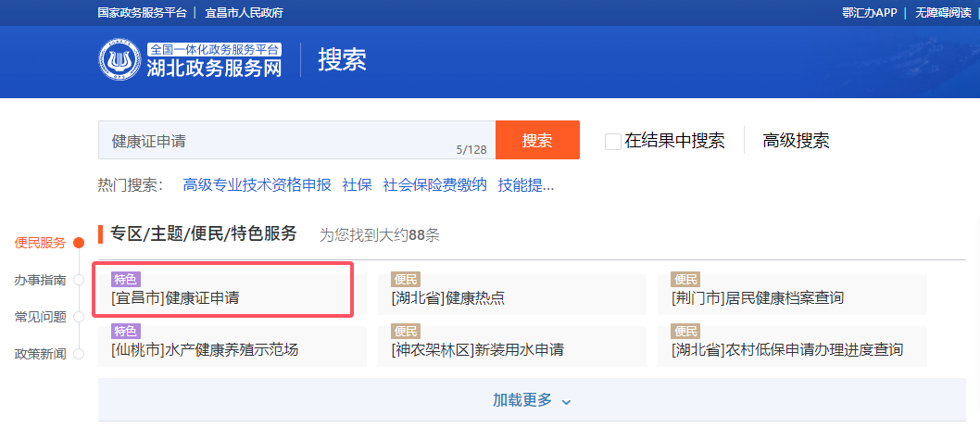Screen dimensions: 980x428
Task: Go to 宜昌市人民政府 site link
Action: tap(244, 12)
